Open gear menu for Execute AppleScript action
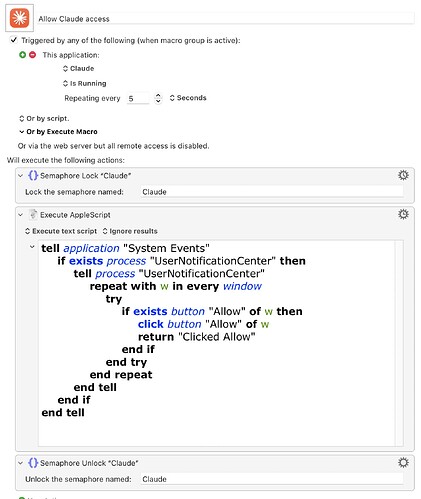The width and height of the screenshot is (421, 499). tap(403, 214)
